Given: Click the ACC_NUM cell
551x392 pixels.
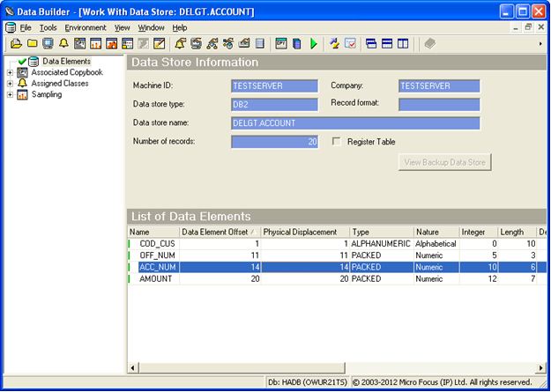Looking at the screenshot, I should coord(158,267).
